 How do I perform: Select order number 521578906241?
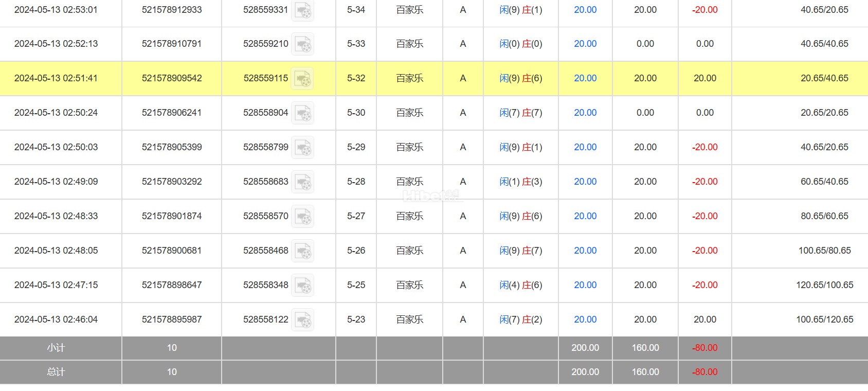tap(172, 113)
